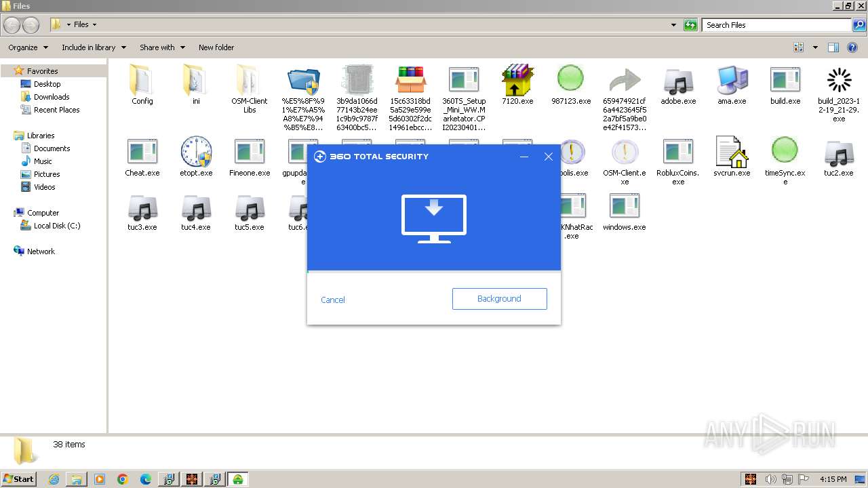
Task: Select etopt.exe clock icon
Action: point(196,157)
